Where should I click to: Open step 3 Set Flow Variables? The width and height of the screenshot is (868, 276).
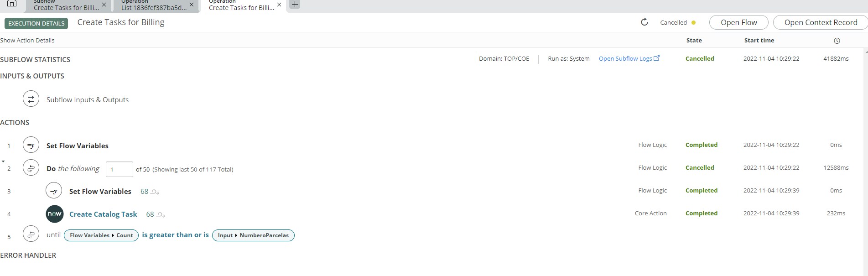100,191
